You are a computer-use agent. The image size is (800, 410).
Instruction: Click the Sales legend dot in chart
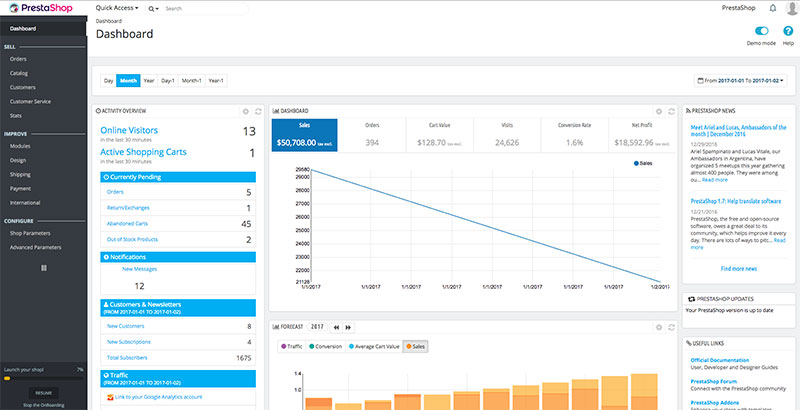click(x=636, y=163)
